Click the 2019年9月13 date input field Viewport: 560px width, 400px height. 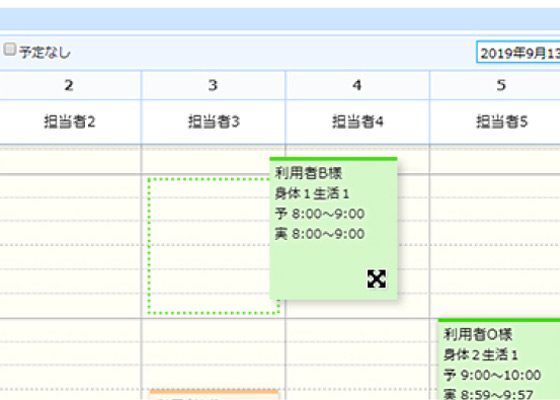(x=518, y=52)
